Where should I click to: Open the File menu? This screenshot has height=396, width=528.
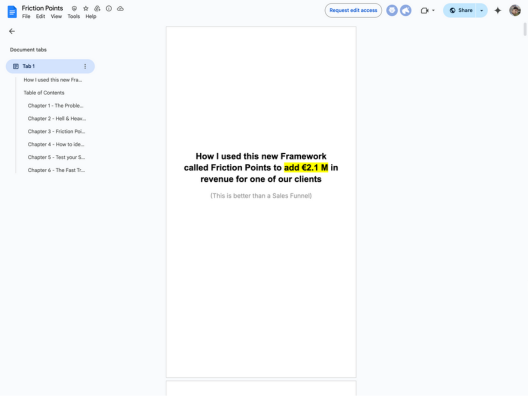pyautogui.click(x=26, y=16)
